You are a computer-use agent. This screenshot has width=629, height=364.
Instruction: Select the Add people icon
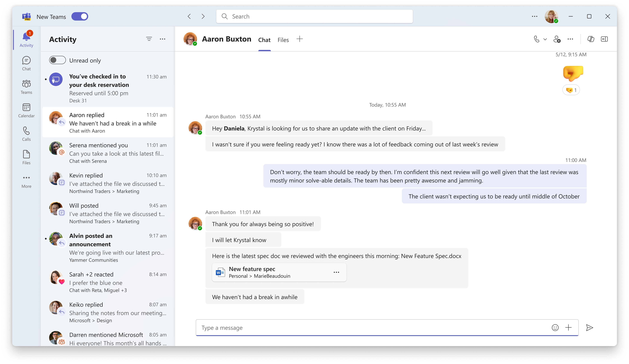click(x=557, y=39)
